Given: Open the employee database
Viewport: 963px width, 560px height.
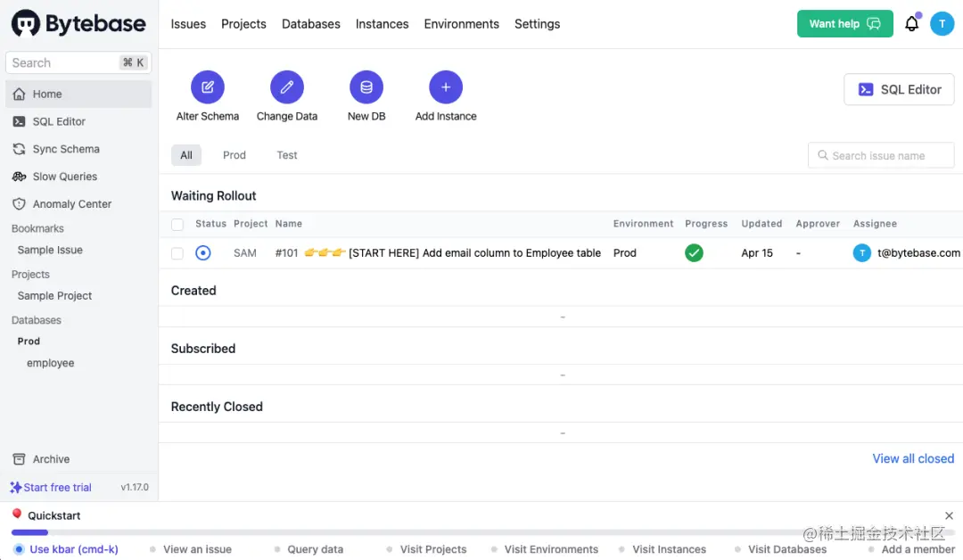Looking at the screenshot, I should click(50, 363).
